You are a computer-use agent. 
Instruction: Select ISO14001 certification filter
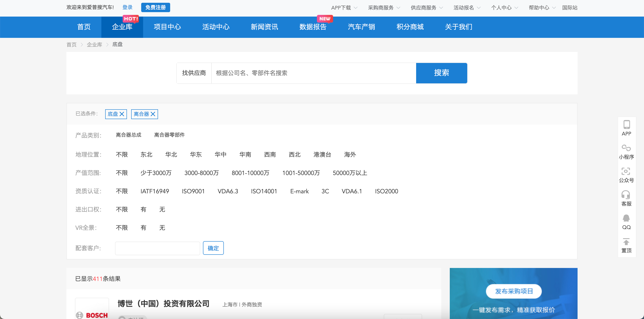pos(264,191)
